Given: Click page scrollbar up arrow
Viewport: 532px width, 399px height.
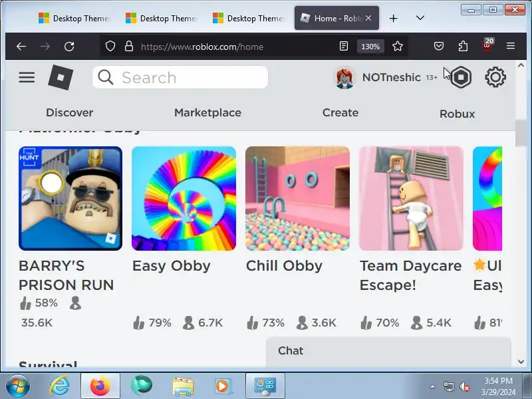Looking at the screenshot, I should (521, 65).
